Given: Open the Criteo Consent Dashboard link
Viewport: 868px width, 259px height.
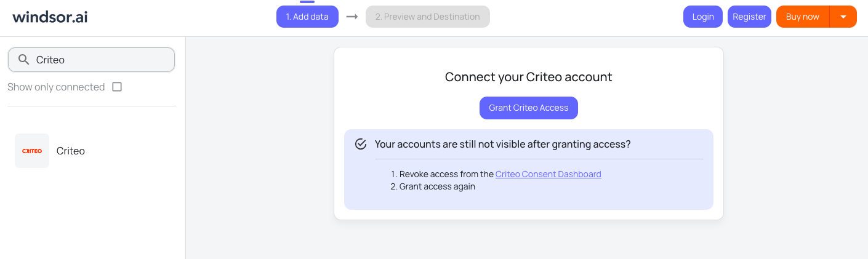Looking at the screenshot, I should (x=548, y=174).
